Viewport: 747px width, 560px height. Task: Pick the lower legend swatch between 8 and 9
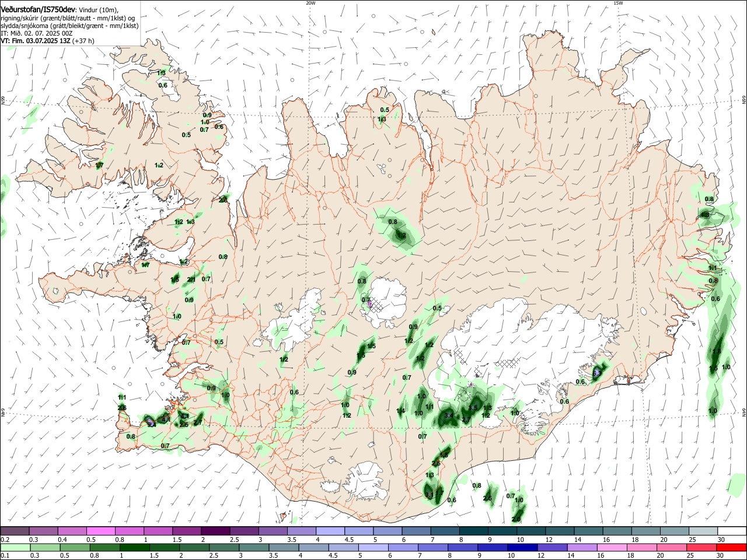click(462, 547)
